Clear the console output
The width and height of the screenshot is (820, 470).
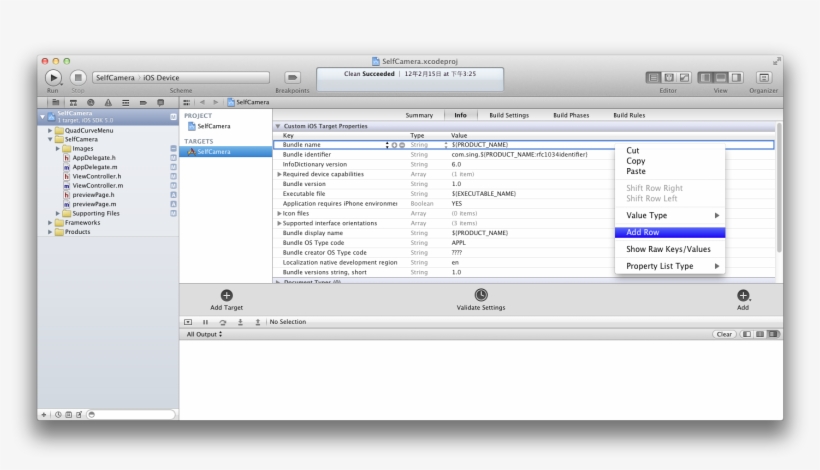tap(724, 335)
